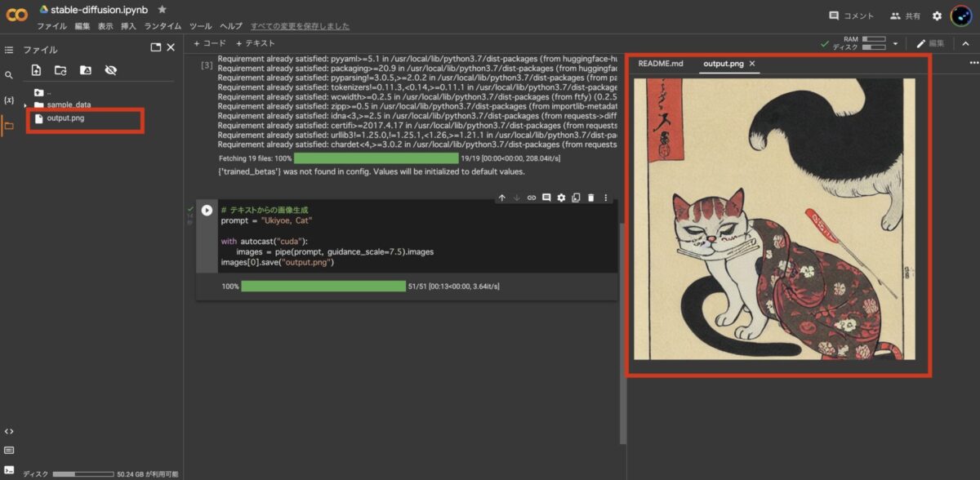This screenshot has height=480, width=980.
Task: Open the table of contents sidebar icon
Action: point(9,50)
